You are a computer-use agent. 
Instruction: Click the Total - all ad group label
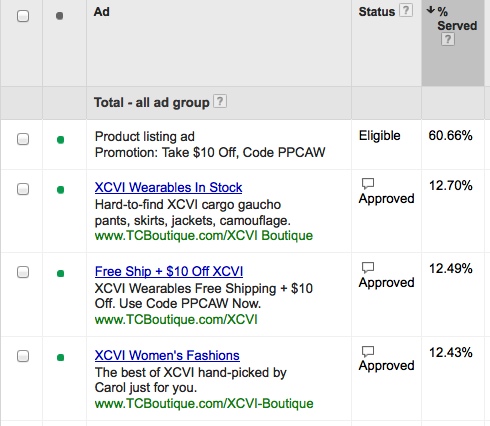151,102
